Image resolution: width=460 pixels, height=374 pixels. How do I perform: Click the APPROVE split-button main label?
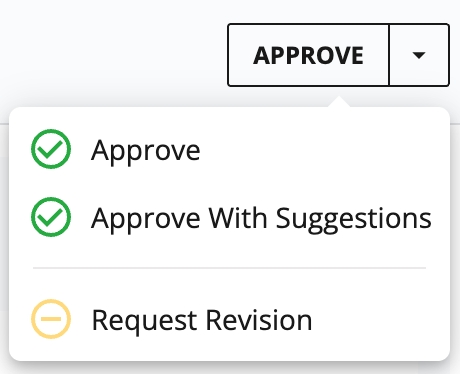point(308,55)
